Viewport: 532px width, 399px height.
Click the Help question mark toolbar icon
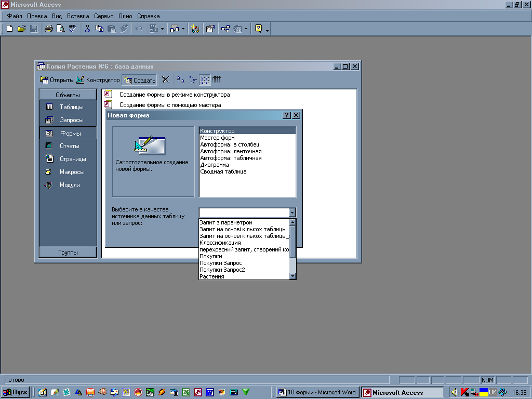(x=259, y=29)
